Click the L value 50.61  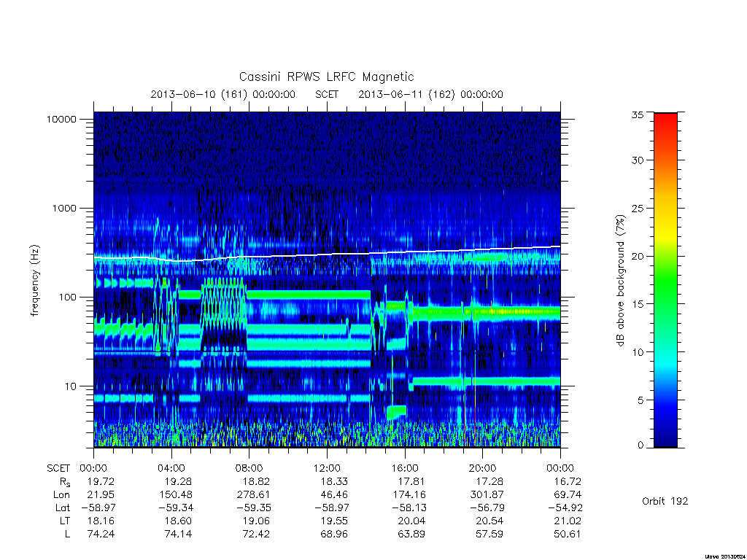point(568,534)
